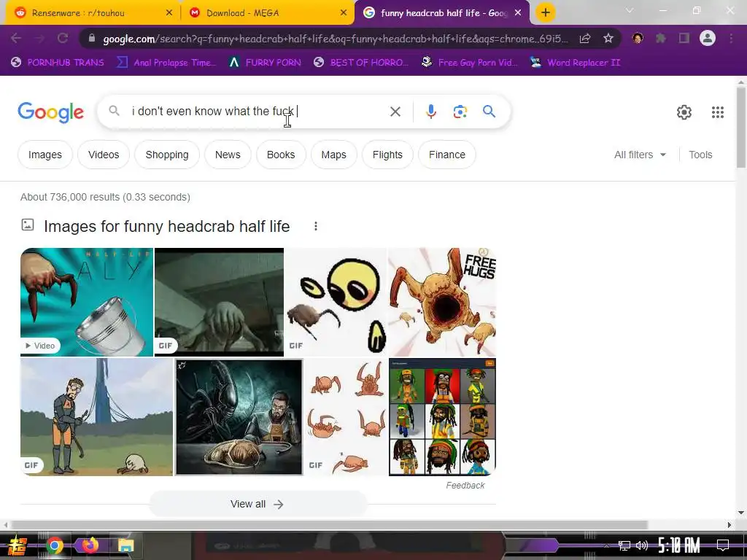Image resolution: width=747 pixels, height=560 pixels.
Task: Open search by image camera icon
Action: pos(460,112)
